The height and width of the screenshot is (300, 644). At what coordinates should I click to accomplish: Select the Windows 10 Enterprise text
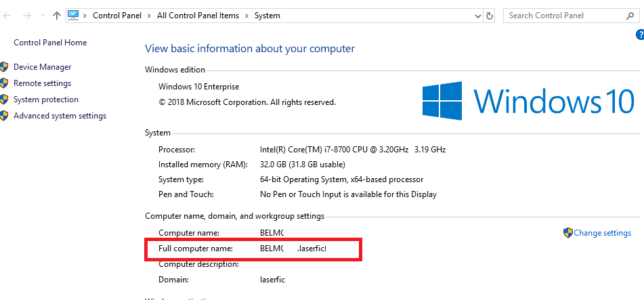199,87
